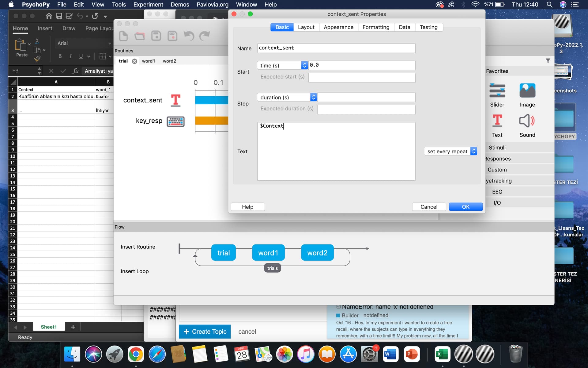
Task: Toggle bold formatting in Excel
Action: pyautogui.click(x=60, y=56)
